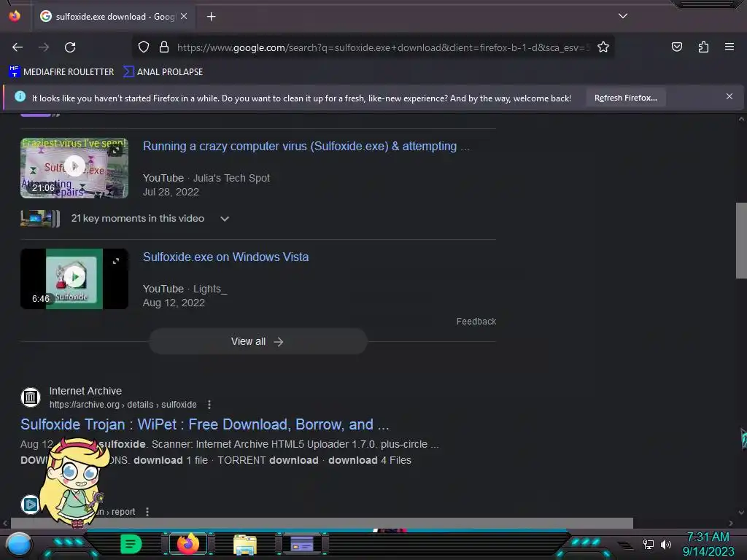Open the MEDIAFIRE ROULETTER bookmark
Screen dimensions: 747x560
[x=61, y=72]
